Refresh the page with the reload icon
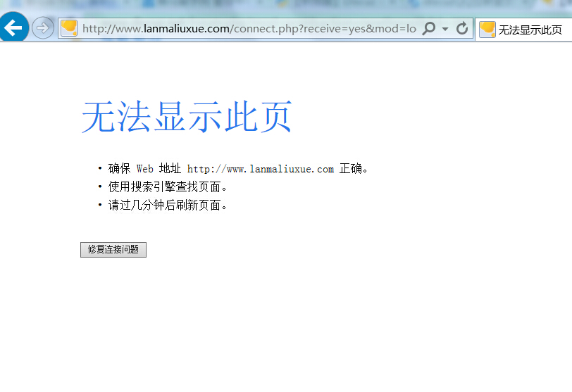Viewport: 572px width, 392px height. click(x=462, y=28)
